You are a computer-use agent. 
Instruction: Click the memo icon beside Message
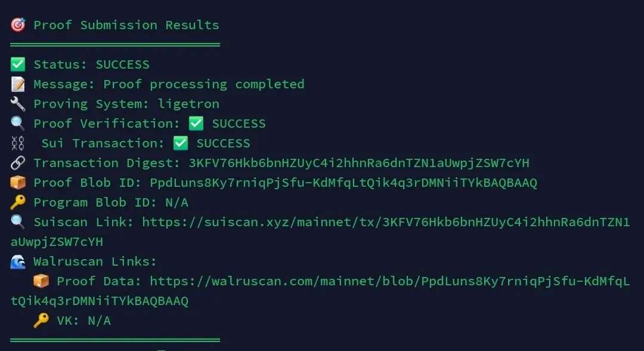pos(18,84)
